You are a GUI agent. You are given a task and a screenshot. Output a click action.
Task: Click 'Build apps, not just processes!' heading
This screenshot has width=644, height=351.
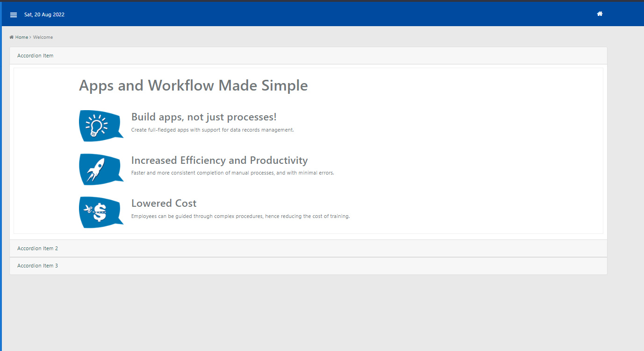204,117
